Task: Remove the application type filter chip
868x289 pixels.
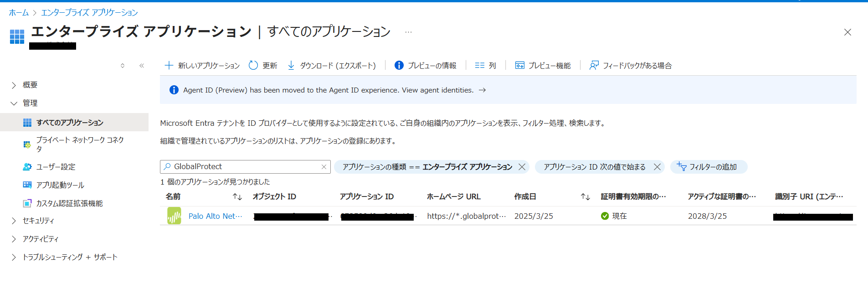Action: point(522,167)
